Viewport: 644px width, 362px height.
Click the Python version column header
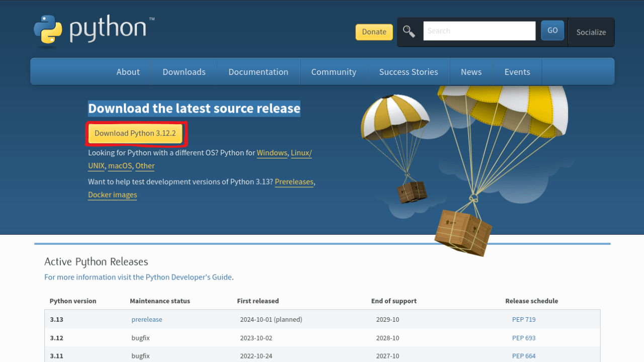click(x=73, y=301)
